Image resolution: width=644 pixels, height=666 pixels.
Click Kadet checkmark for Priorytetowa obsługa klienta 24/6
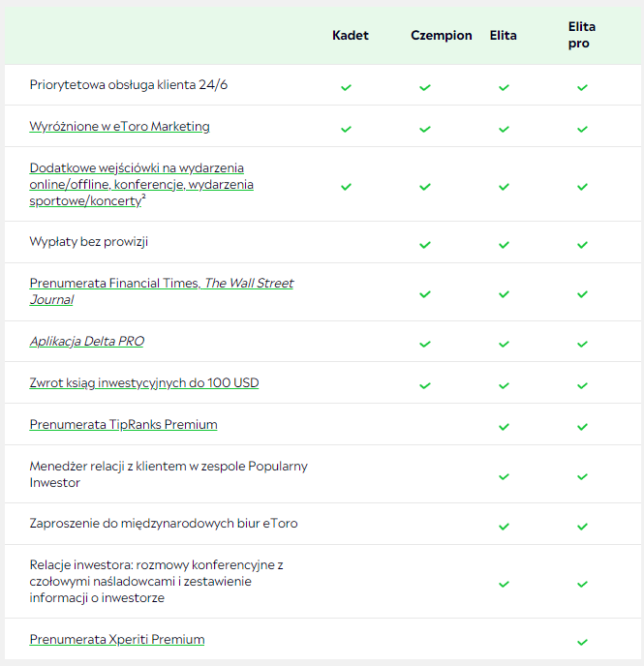(346, 87)
